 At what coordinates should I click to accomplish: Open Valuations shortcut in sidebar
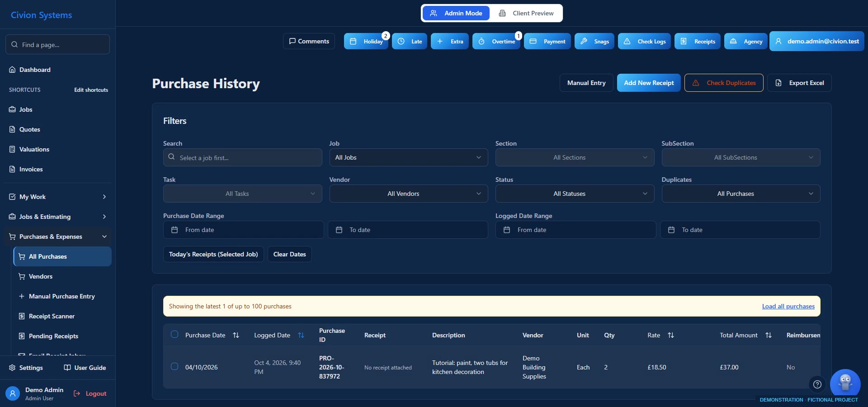[57, 149]
